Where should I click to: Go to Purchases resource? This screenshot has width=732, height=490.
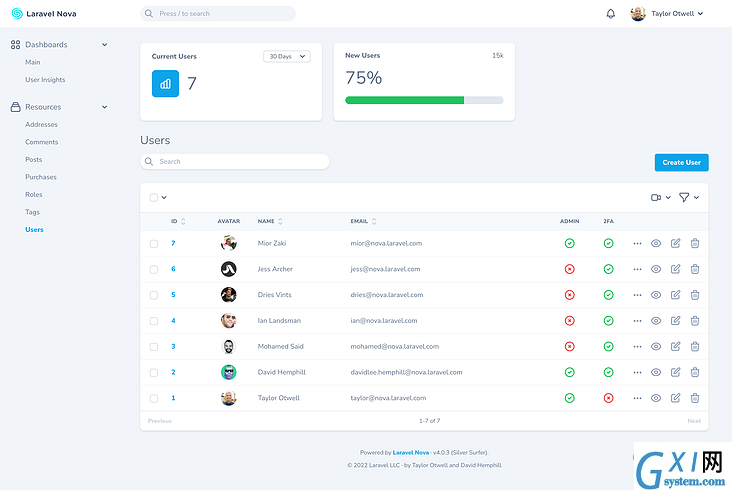point(41,177)
